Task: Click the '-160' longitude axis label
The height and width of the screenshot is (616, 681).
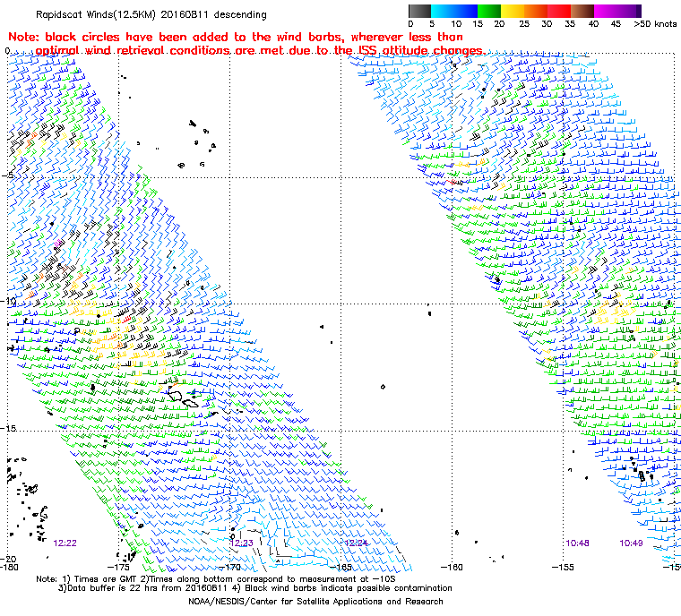Action: (x=452, y=567)
